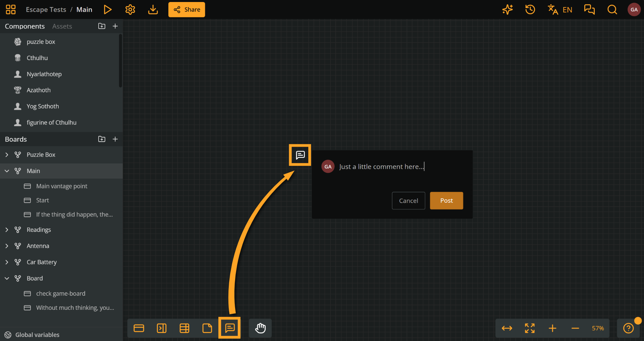
Task: Select the create element tool
Action: 139,328
